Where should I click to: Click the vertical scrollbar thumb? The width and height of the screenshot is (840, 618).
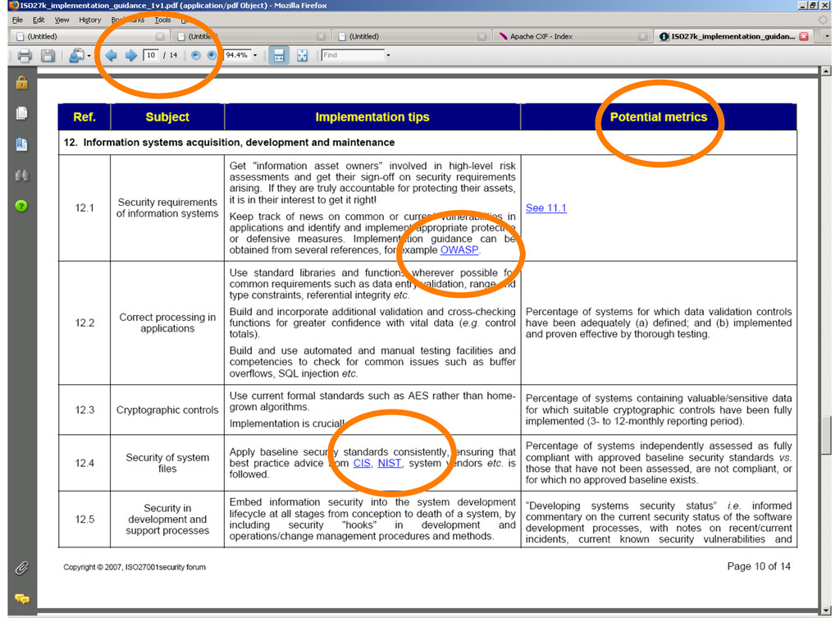(826, 434)
